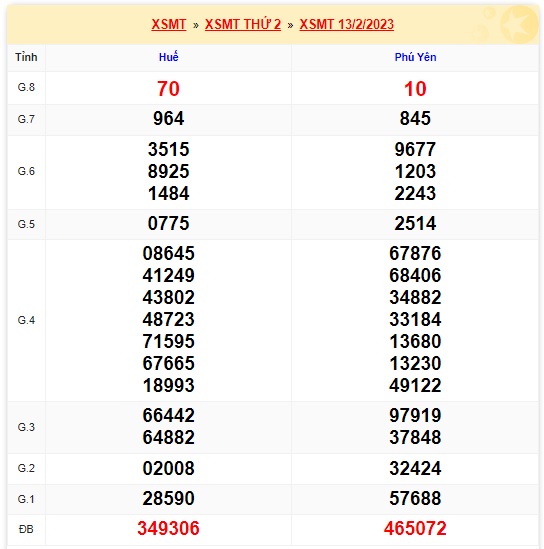Open the XSMT 13/2/2023 link
Viewport: 544px width, 549px height.
coord(347,24)
